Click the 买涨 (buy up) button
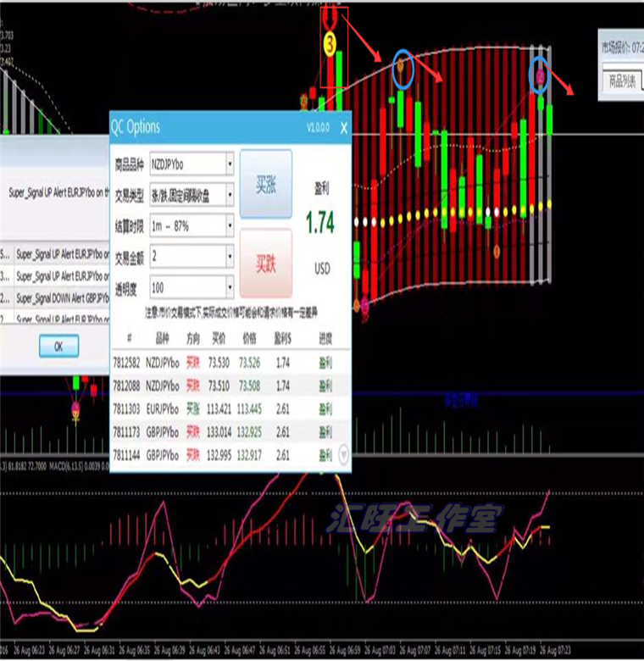The height and width of the screenshot is (661, 644). pos(265,185)
